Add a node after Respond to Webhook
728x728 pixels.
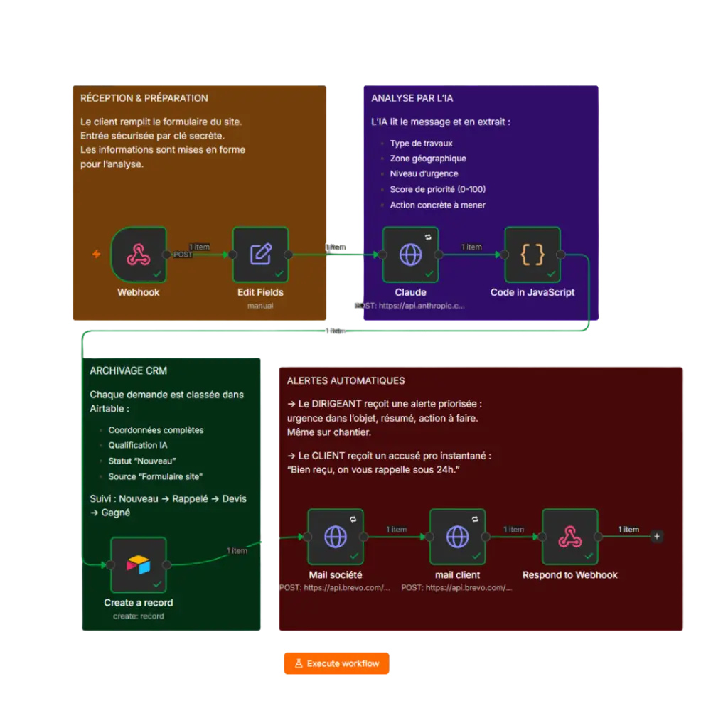[657, 536]
